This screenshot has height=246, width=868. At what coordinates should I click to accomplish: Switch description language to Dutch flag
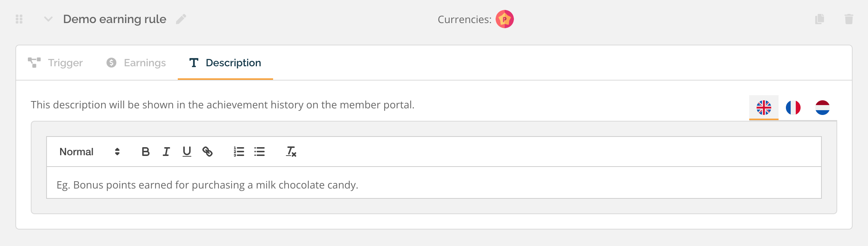pos(823,108)
